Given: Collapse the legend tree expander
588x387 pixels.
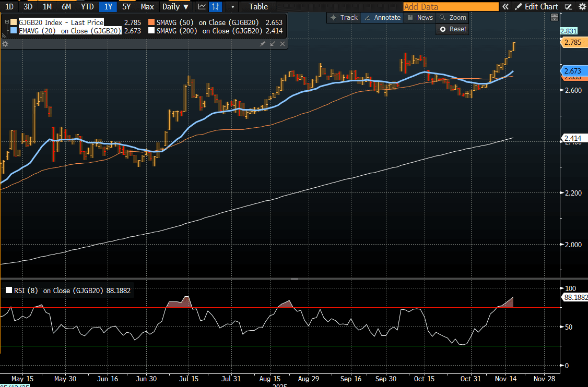Looking at the screenshot, I should coord(7,22).
